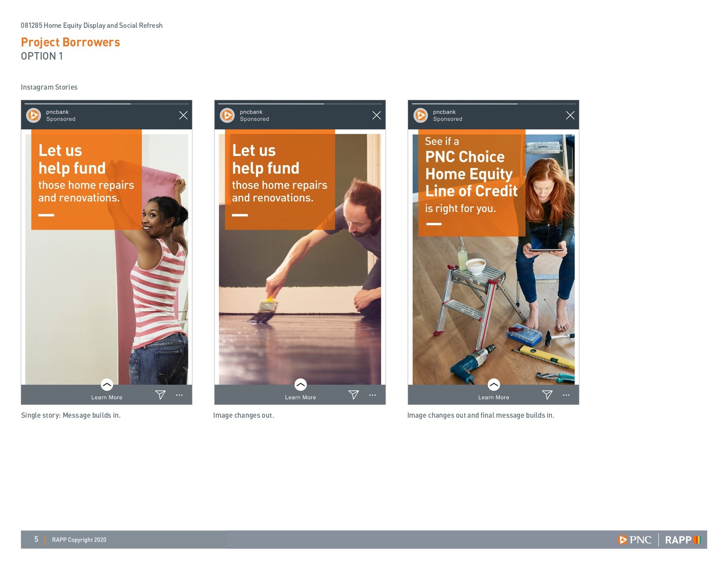Tap the swipe-up chevron in the third story

tap(494, 385)
